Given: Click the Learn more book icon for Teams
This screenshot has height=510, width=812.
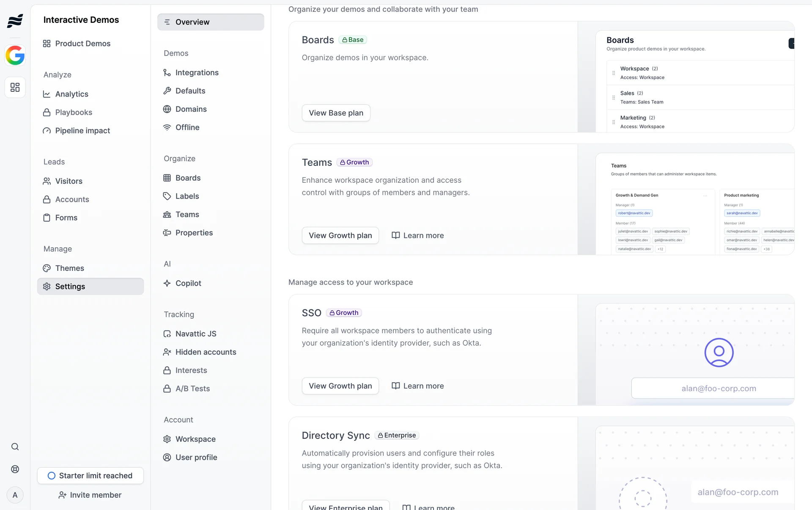Looking at the screenshot, I should point(395,235).
